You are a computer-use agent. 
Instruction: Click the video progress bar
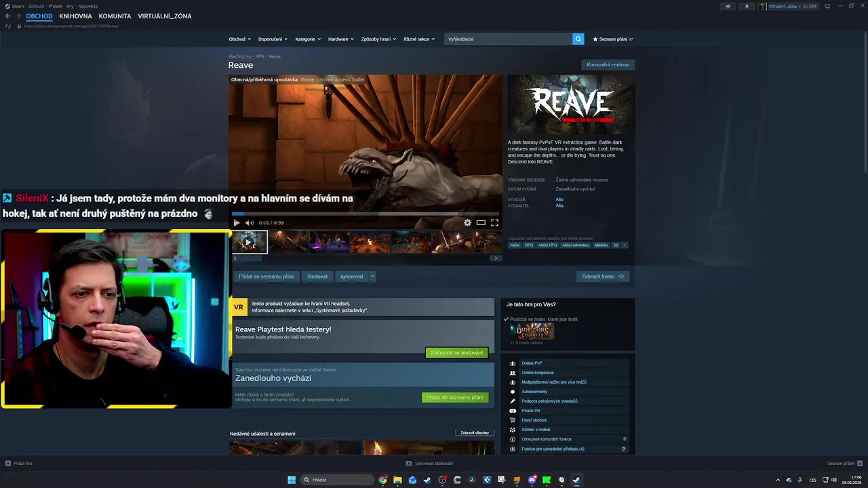[x=365, y=213]
